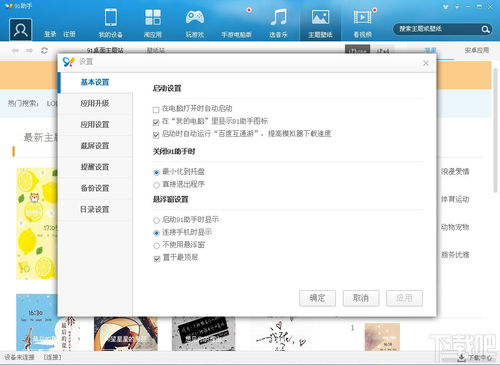Viewport: 500px width, 365px height.
Task: Open the 淘应用 apps grid icon
Action: 153,17
